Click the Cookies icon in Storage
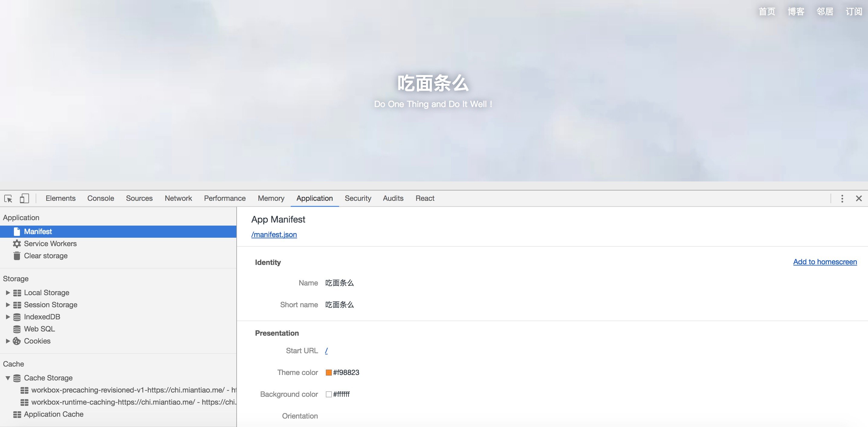Screen dimensions: 868x427 tap(17, 341)
